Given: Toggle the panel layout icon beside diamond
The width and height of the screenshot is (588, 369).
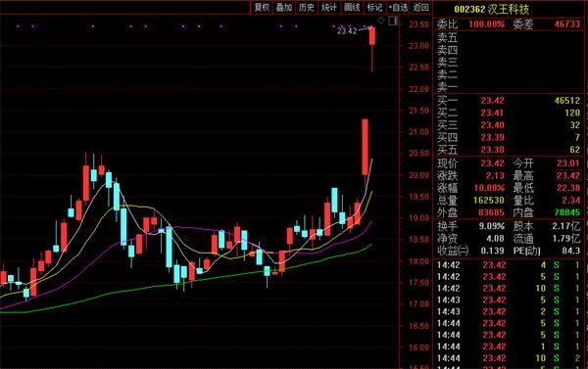Looking at the screenshot, I should [x=393, y=21].
